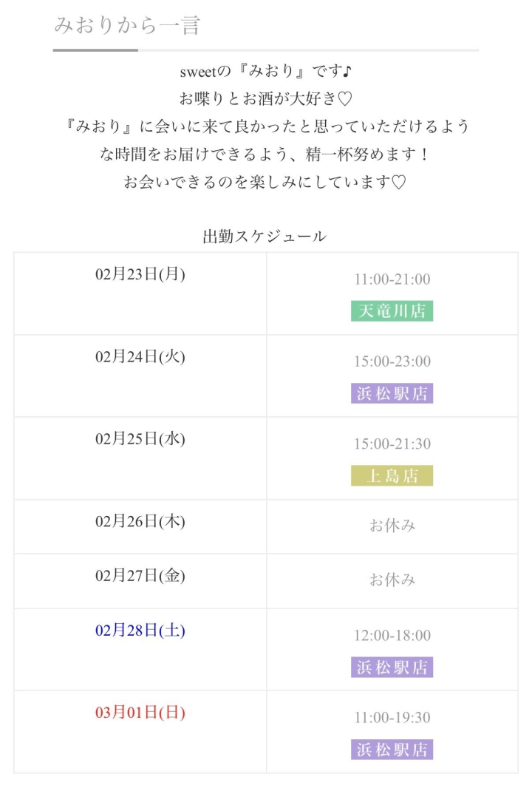This screenshot has height=791, width=532.
Task: Select the 15:00-23:00 shift time
Action: 392,361
